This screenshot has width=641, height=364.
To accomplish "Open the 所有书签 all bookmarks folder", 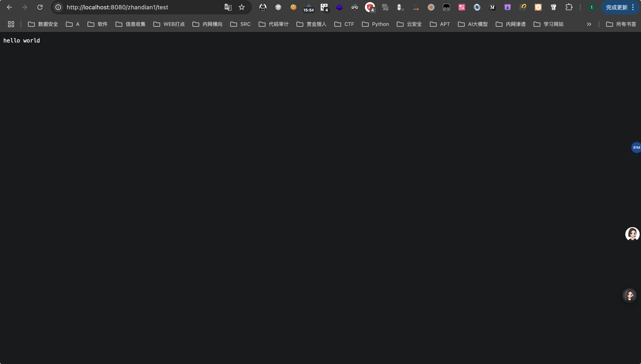I will tap(621, 24).
